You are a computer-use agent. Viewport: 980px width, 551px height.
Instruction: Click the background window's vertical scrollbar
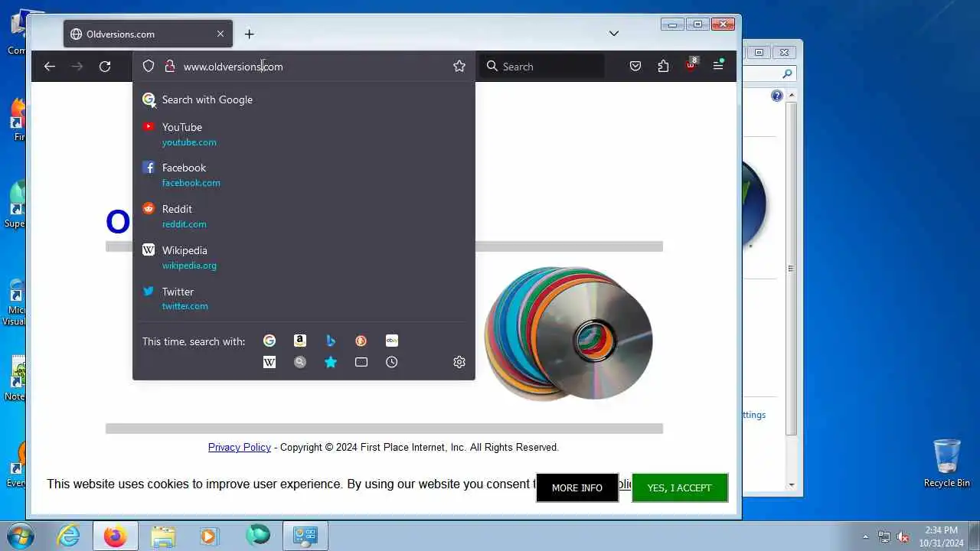pos(792,289)
